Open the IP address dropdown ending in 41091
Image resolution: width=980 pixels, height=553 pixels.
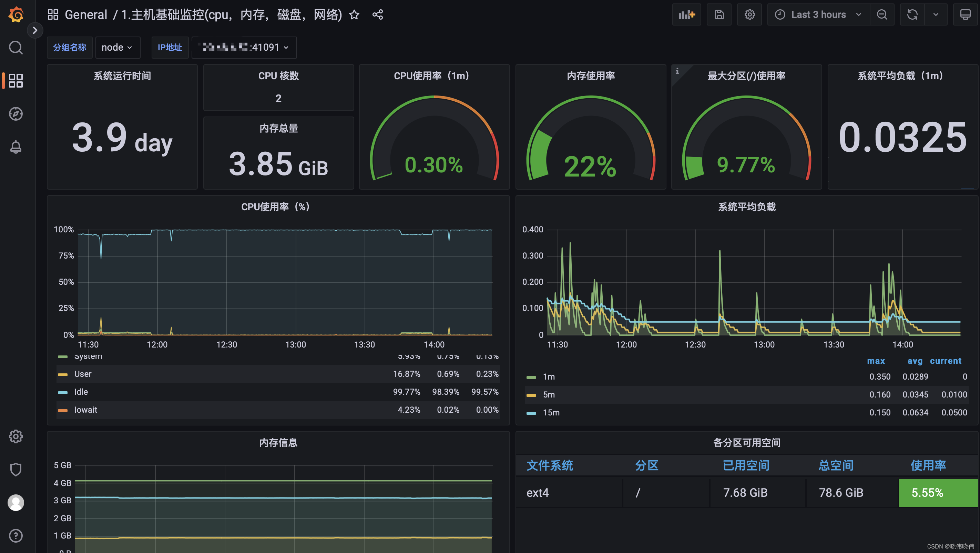(x=244, y=48)
